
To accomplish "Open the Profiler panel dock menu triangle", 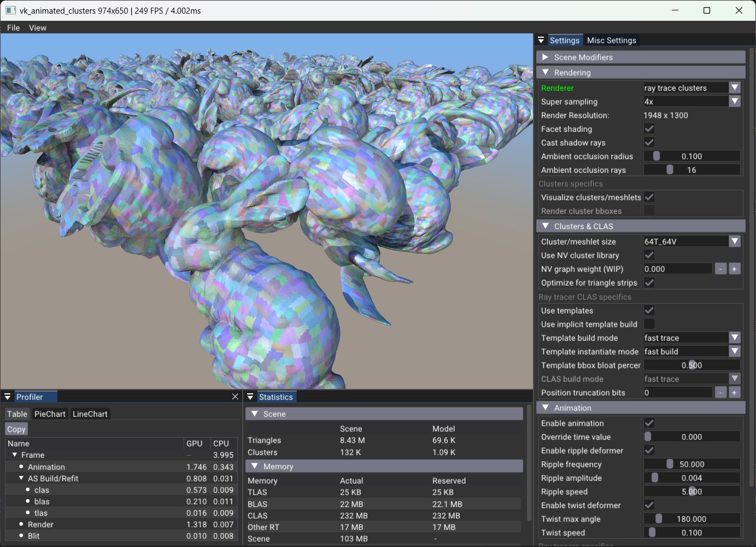I will (x=8, y=397).
